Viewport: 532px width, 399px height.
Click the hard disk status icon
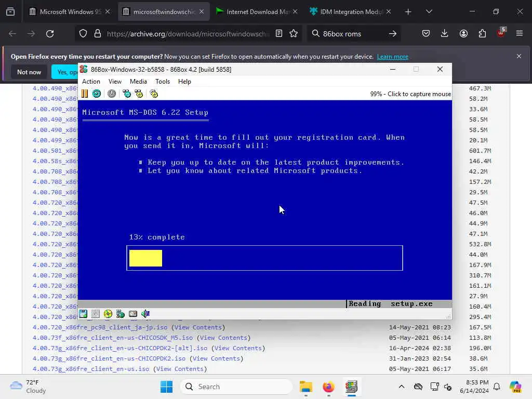coord(133,314)
